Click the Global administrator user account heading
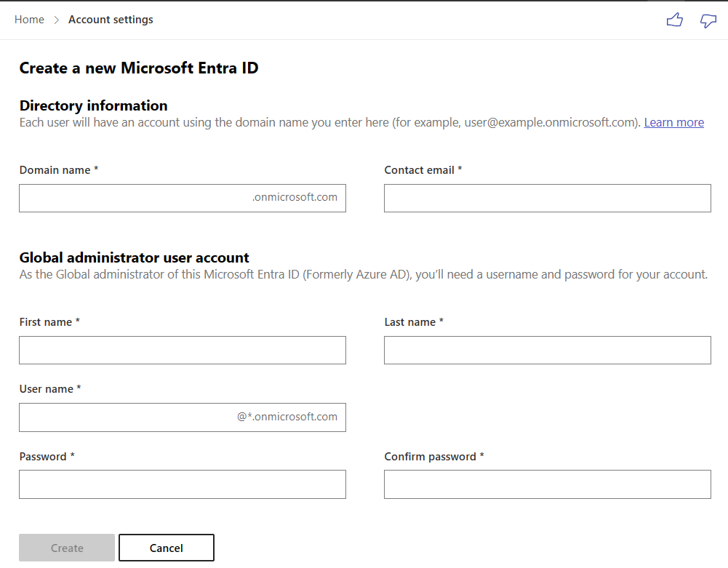 [x=133, y=257]
